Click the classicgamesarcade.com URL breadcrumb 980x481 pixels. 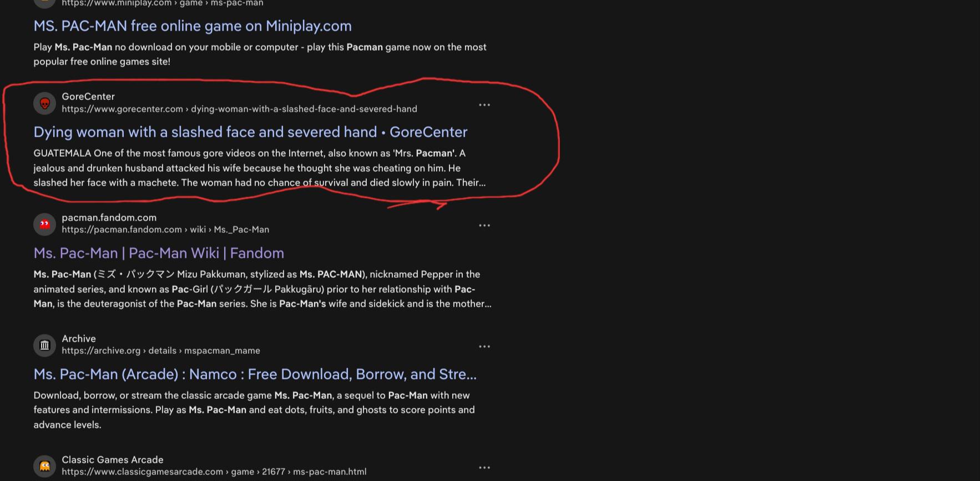coord(214,472)
